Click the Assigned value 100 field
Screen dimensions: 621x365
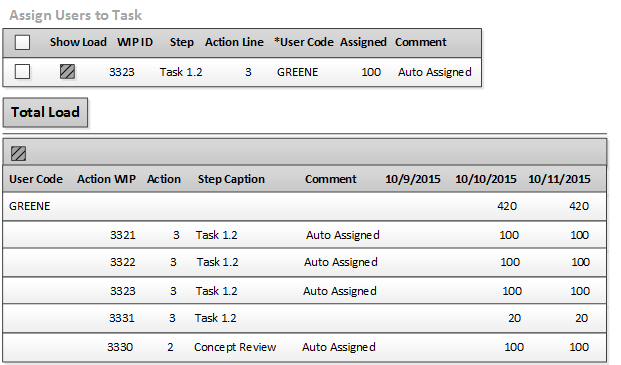(371, 72)
